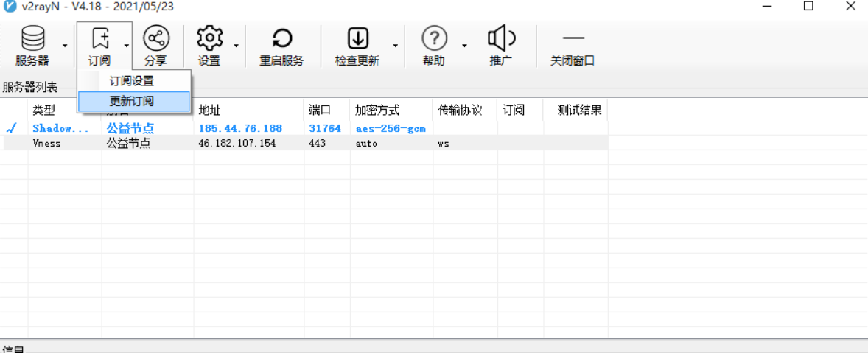868x353 pixels.
Task: Click the 推广 promotion speaker icon
Action: coord(501,38)
